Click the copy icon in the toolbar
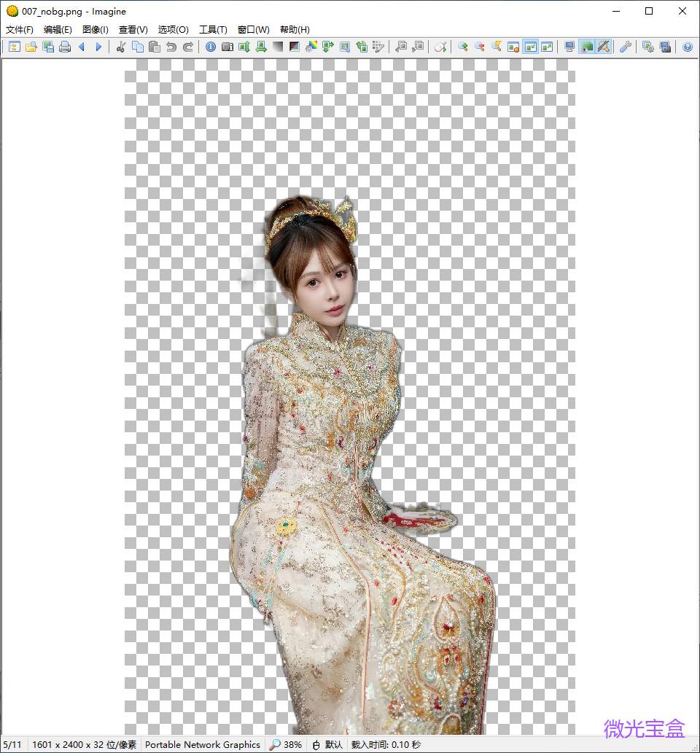Image resolution: width=700 pixels, height=753 pixels. tap(138, 47)
